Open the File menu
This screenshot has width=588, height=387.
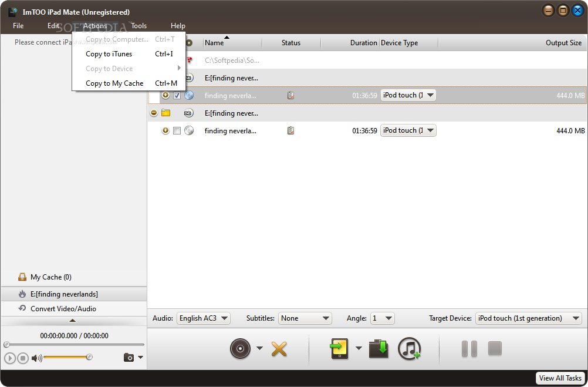click(x=18, y=26)
